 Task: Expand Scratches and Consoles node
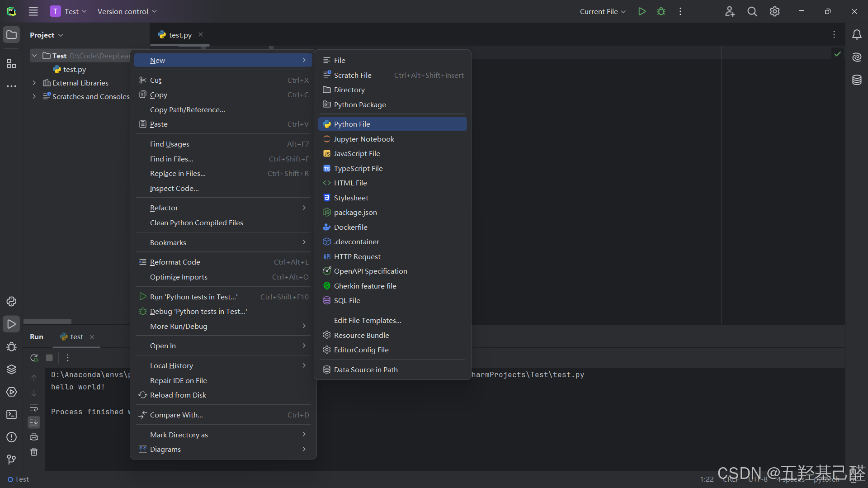point(34,96)
